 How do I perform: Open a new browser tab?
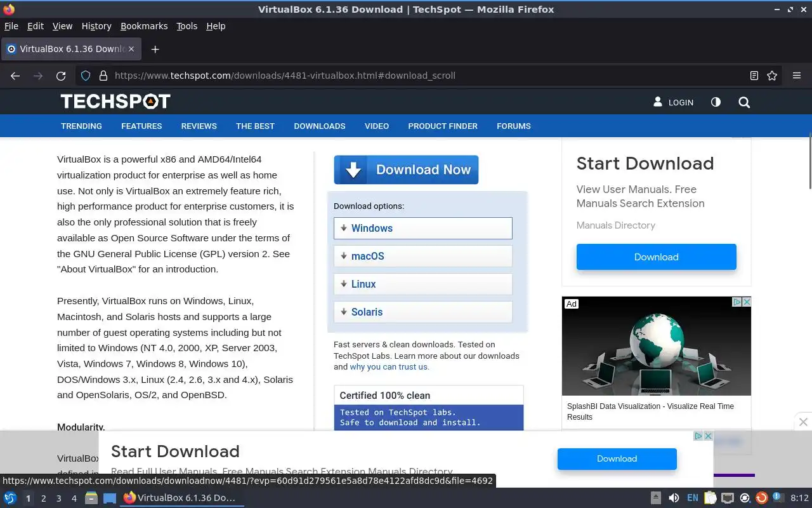click(155, 49)
